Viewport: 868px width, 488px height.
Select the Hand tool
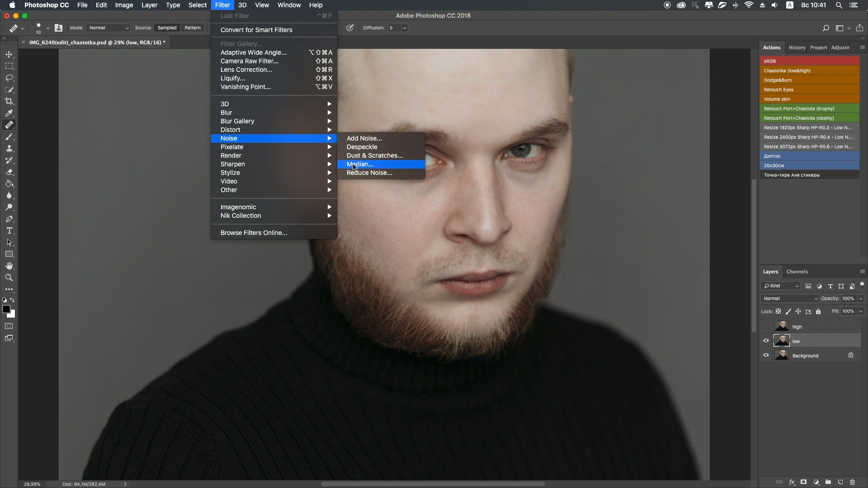(9, 266)
